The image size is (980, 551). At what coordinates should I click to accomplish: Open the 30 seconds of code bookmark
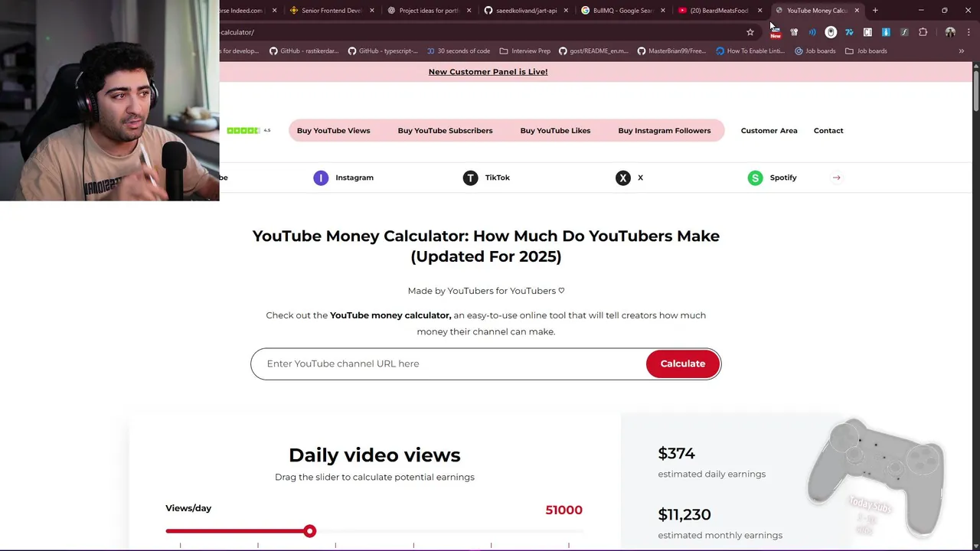[x=458, y=51]
